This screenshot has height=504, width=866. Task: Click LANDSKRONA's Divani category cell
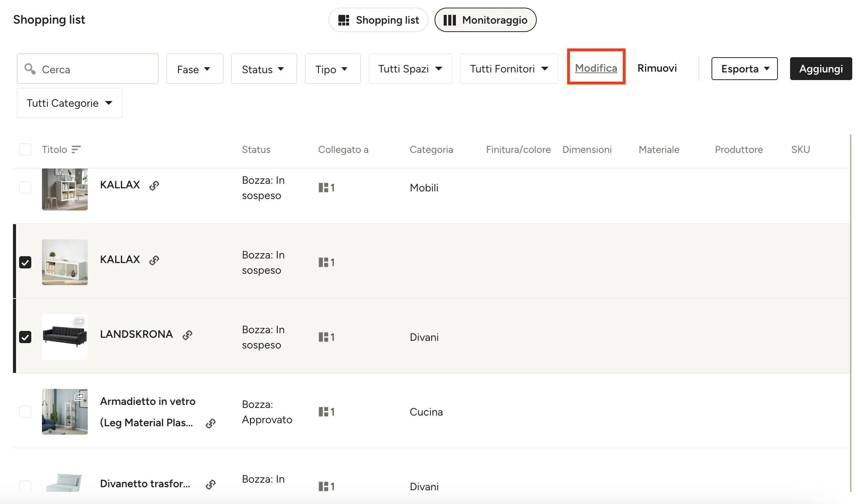pos(424,337)
